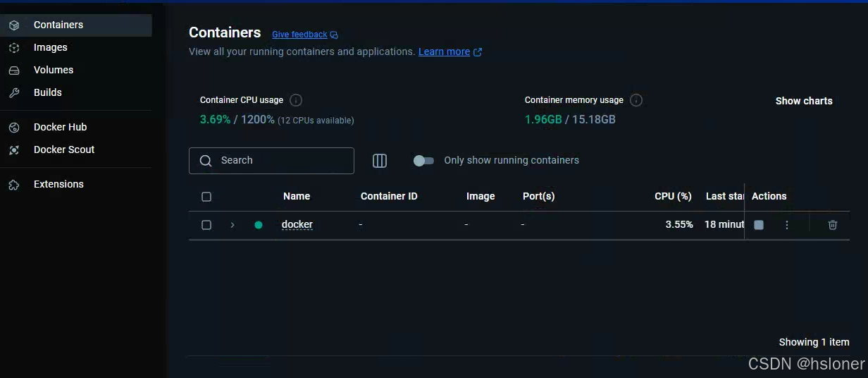Click the Containers cube icon

pyautogui.click(x=14, y=25)
